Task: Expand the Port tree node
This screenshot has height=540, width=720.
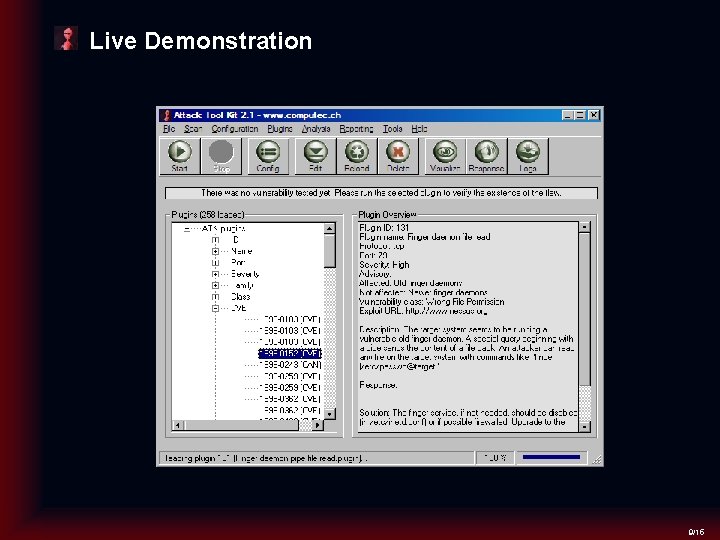Action: point(215,263)
